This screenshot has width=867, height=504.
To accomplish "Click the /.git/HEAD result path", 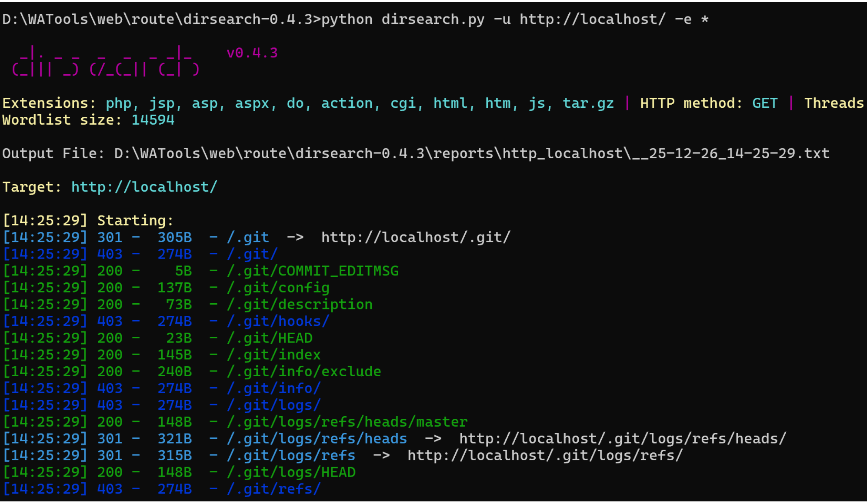I will pyautogui.click(x=269, y=338).
